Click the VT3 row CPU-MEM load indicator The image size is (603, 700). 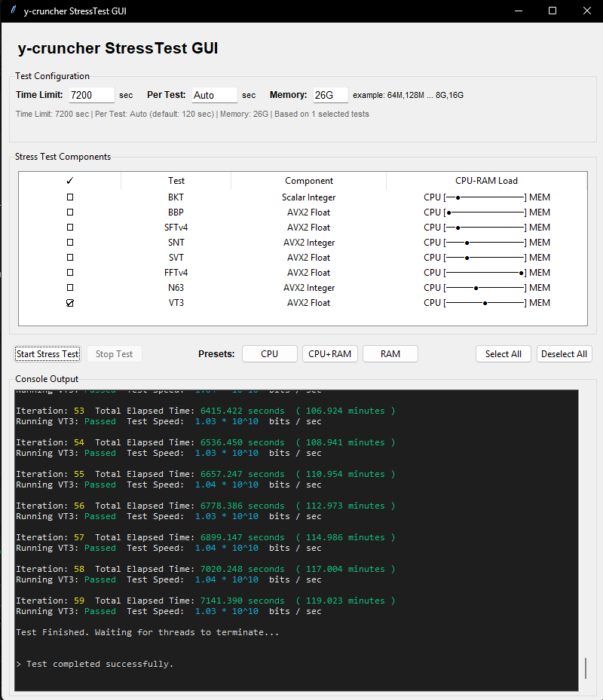tap(486, 303)
